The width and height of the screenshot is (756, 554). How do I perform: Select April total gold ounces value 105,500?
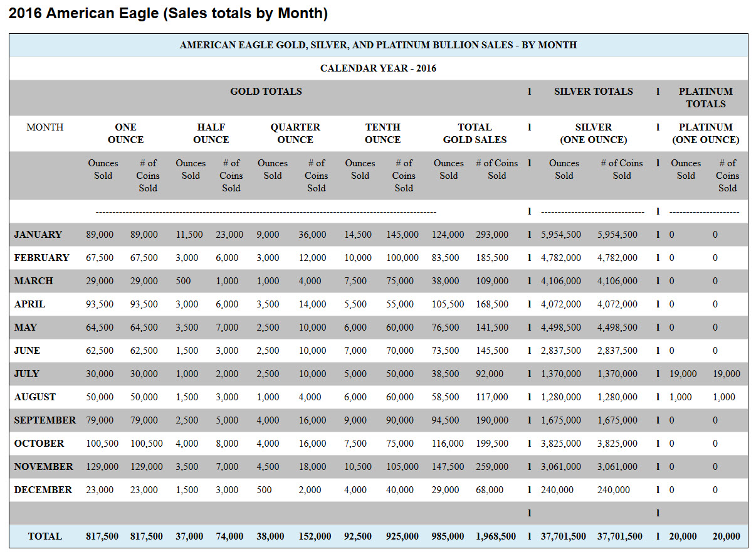click(x=448, y=304)
